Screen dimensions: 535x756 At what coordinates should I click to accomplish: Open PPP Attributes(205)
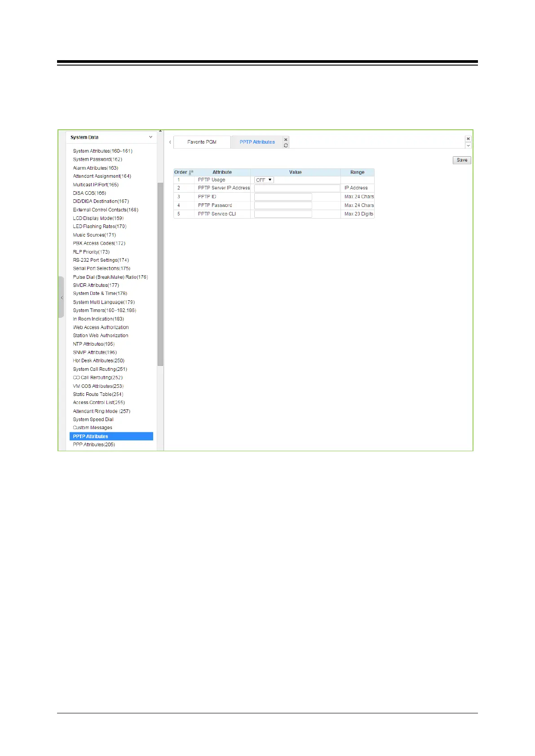pos(94,444)
